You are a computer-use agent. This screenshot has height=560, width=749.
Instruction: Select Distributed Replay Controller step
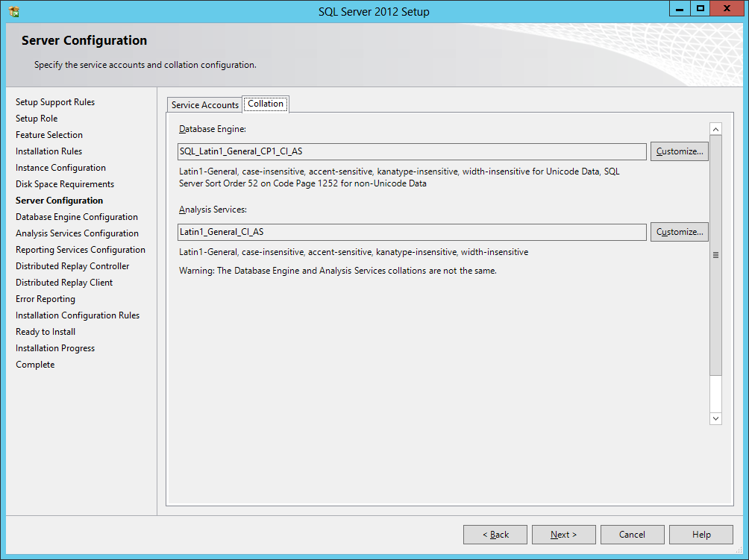[72, 266]
